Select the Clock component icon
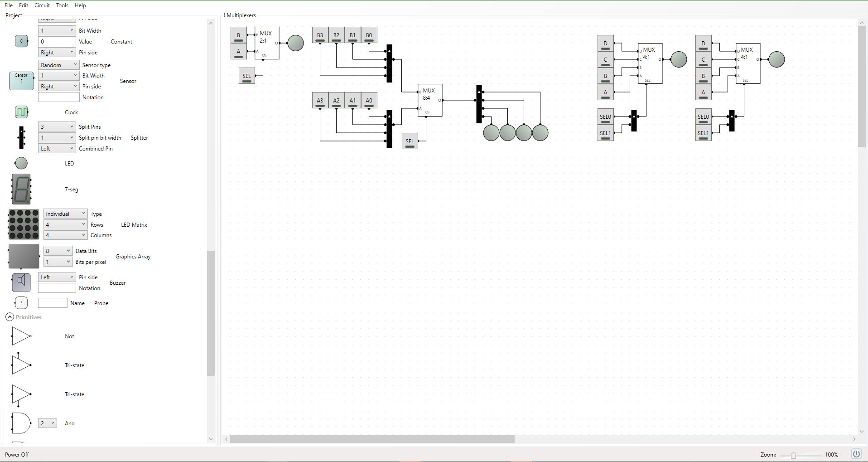 (x=21, y=112)
